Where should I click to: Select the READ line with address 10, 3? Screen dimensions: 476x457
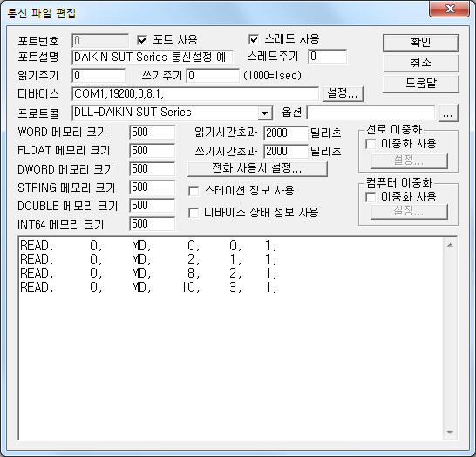[148, 287]
